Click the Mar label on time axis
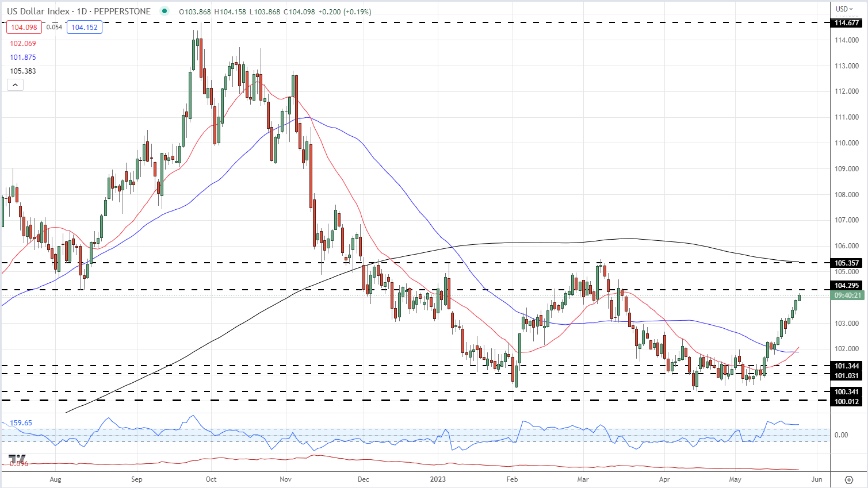The image size is (868, 488). 583,479
